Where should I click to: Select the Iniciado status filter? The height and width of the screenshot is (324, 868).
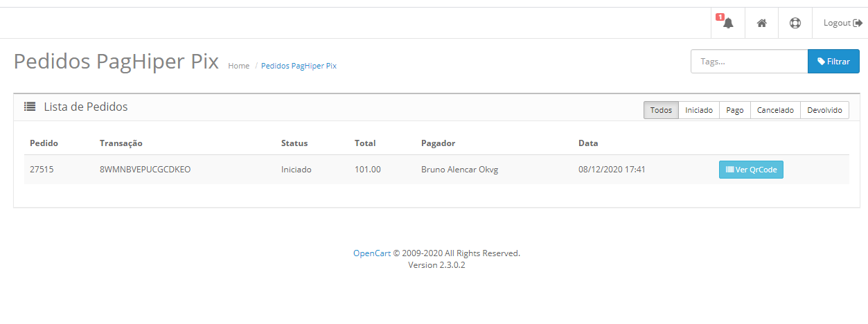[x=699, y=110]
